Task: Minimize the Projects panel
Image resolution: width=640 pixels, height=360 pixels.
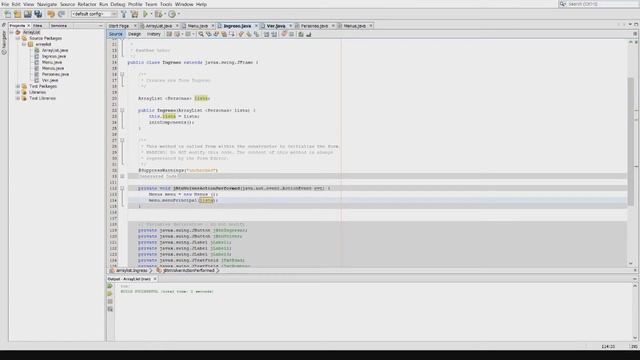Action: click(x=101, y=25)
